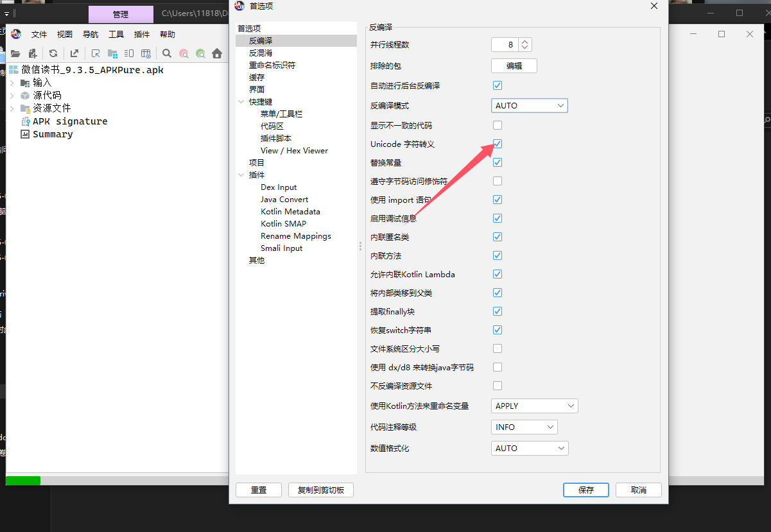Navigate back using the pink arrow icon

click(x=185, y=54)
